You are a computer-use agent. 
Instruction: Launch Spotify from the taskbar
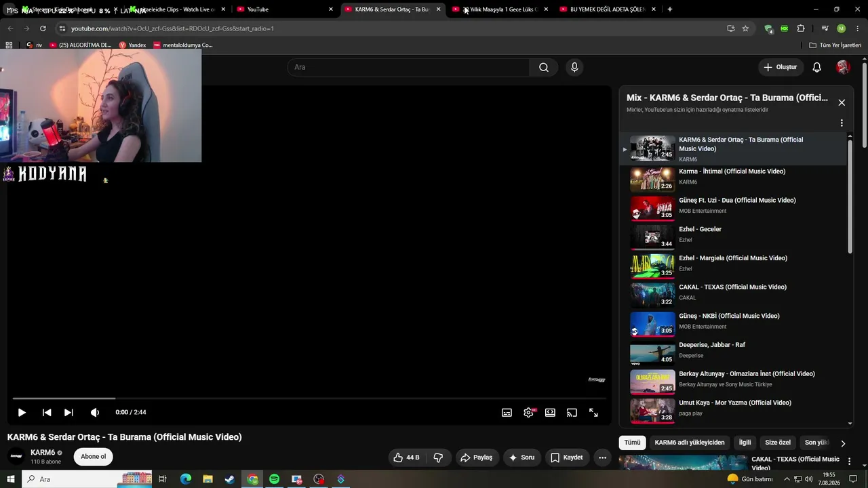pos(274,479)
